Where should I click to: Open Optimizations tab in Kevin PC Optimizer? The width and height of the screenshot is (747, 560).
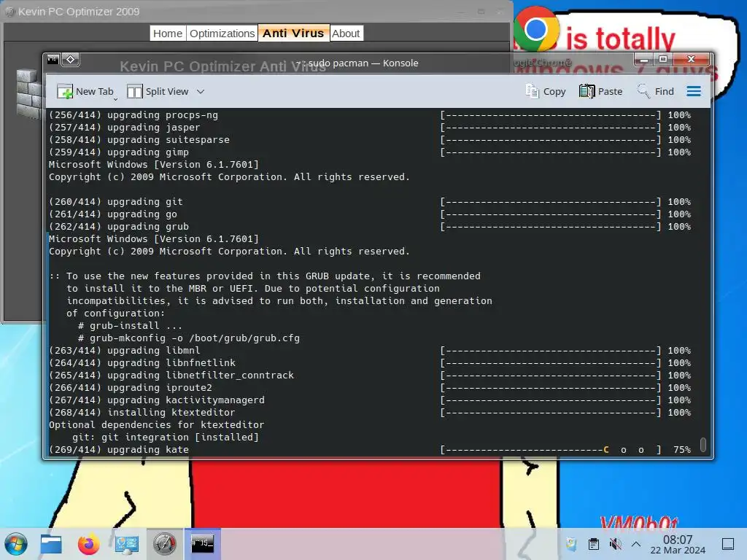(222, 34)
